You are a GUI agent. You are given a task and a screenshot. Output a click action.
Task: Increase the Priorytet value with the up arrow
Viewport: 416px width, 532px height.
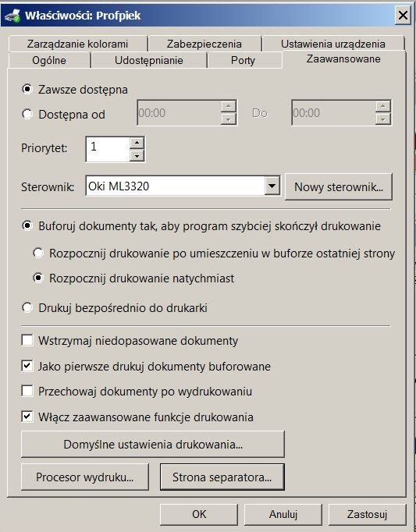(137, 143)
